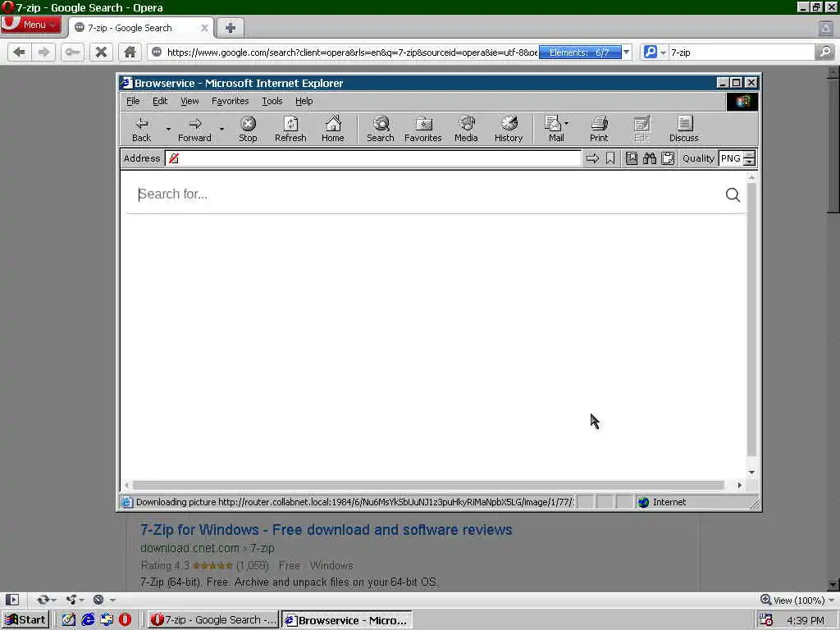Open the Mail button dropdown arrow
Image resolution: width=840 pixels, height=630 pixels.
coord(567,123)
